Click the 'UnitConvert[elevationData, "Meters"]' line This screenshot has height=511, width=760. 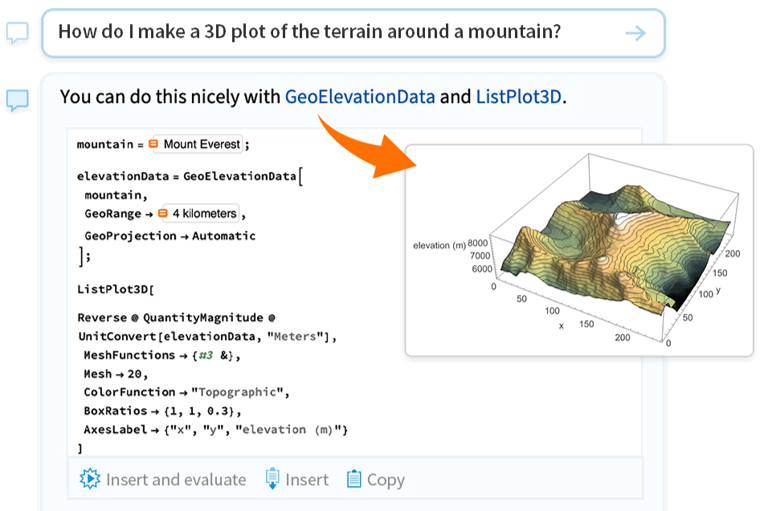(207, 336)
